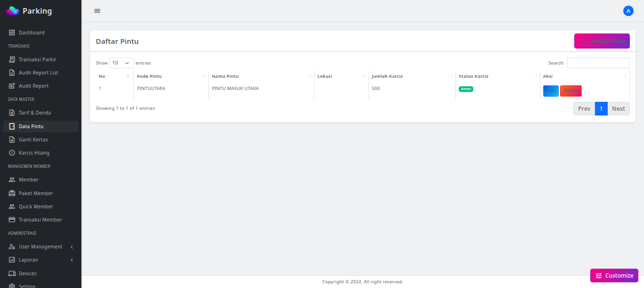Select page 1 in pagination
The image size is (644, 288).
pyautogui.click(x=601, y=109)
